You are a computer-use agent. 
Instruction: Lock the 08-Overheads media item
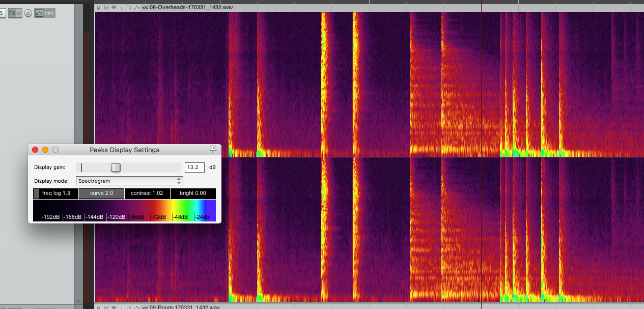point(98,8)
